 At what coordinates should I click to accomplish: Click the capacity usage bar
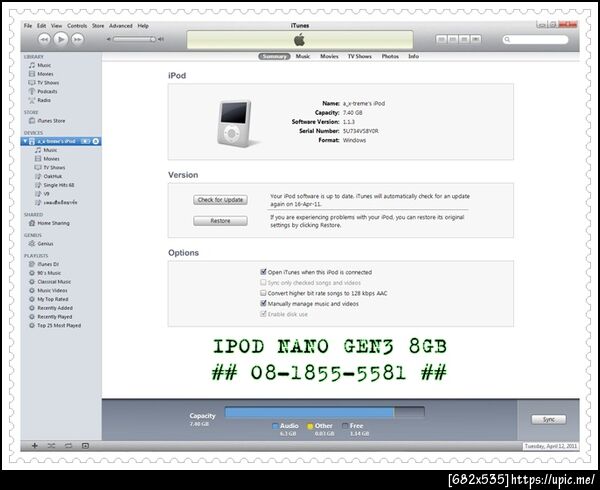324,412
